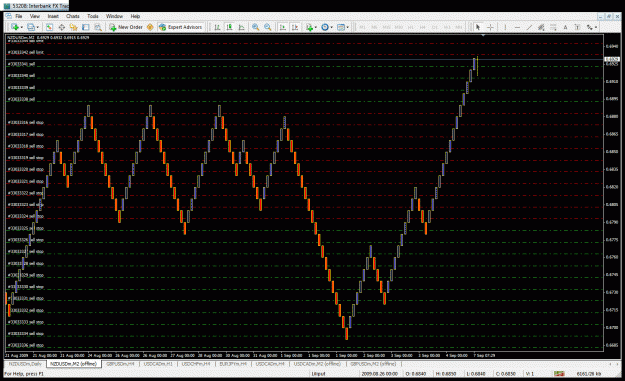Viewport: 625px width, 381px height.
Task: Switch to bar chart display
Action: [x=217, y=27]
